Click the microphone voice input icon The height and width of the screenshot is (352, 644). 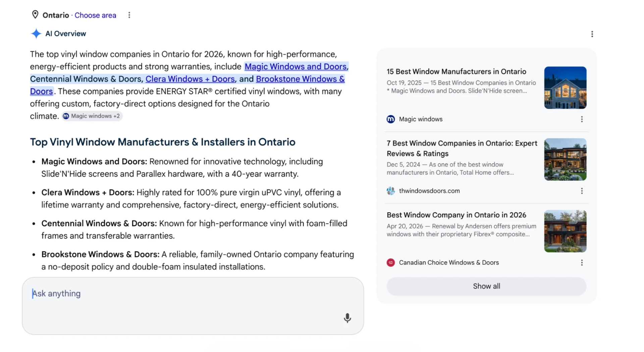[x=347, y=318]
